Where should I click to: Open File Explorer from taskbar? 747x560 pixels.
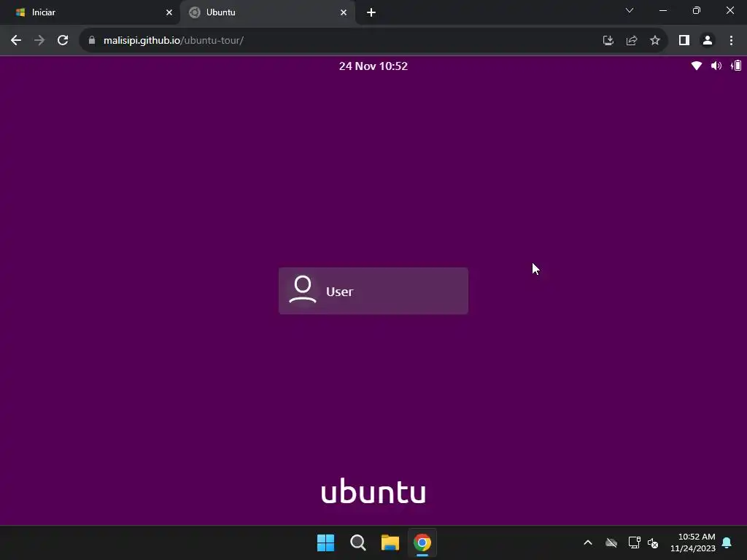pos(390,542)
